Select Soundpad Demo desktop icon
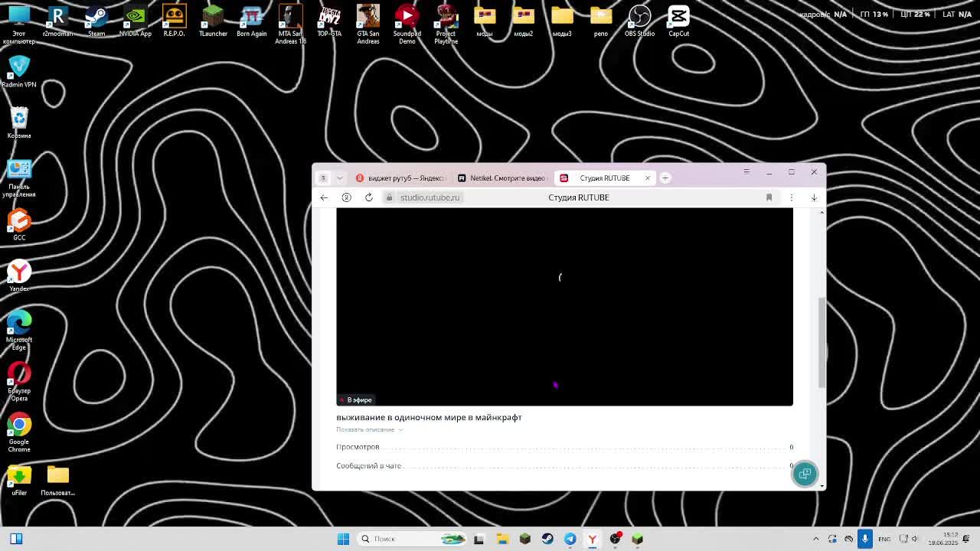Viewport: 980px width, 551px height. point(407,24)
